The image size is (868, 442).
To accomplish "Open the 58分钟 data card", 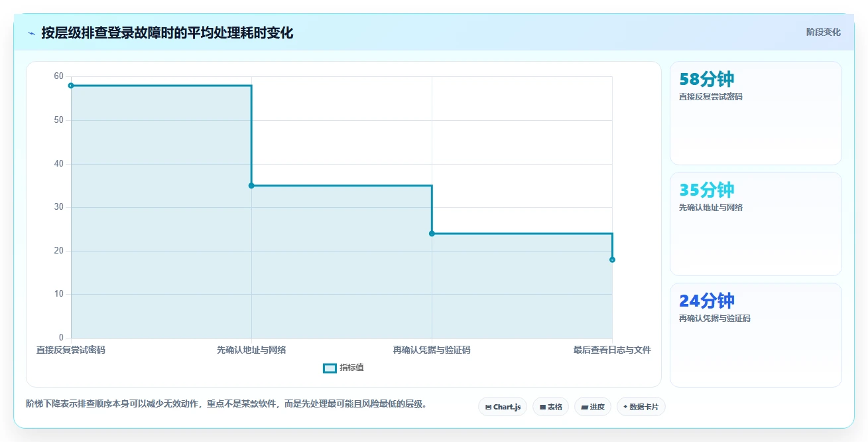I will coord(756,113).
